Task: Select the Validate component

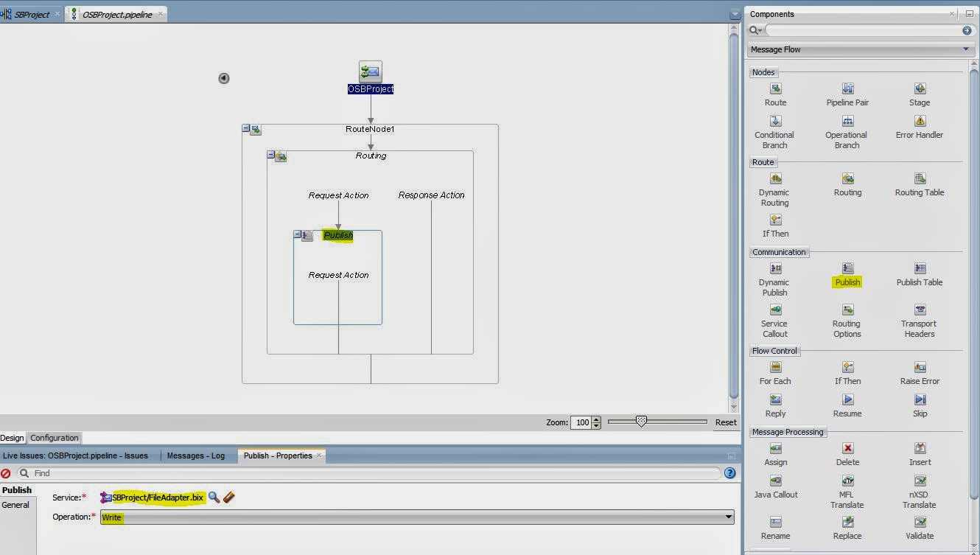Action: click(x=920, y=528)
